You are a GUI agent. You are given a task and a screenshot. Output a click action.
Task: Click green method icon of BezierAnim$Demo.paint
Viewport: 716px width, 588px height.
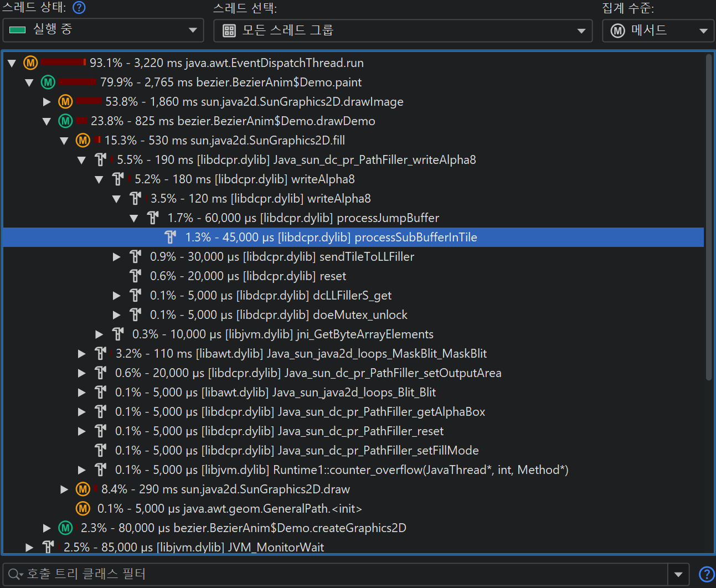point(48,82)
